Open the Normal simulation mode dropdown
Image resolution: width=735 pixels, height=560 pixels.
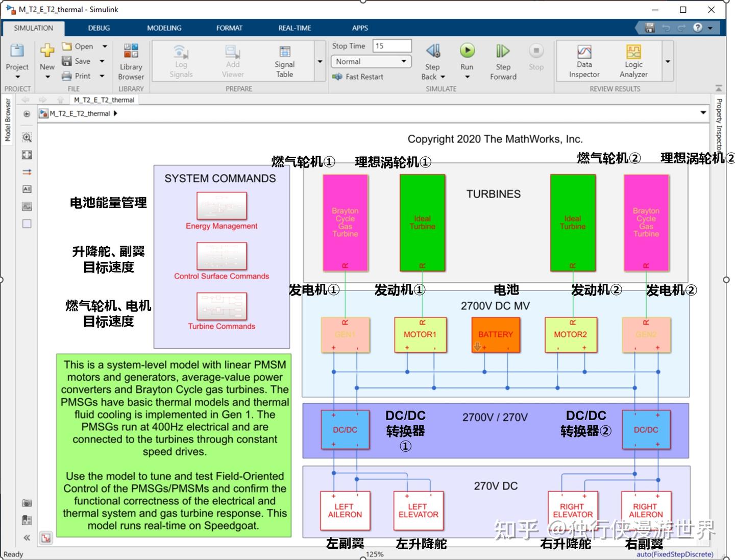pyautogui.click(x=402, y=61)
